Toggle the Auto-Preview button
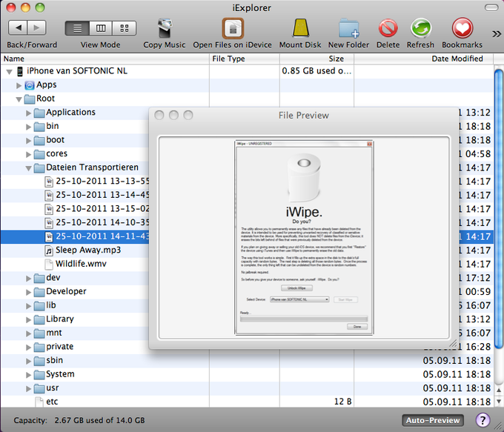This screenshot has height=432, width=504. pyautogui.click(x=433, y=420)
